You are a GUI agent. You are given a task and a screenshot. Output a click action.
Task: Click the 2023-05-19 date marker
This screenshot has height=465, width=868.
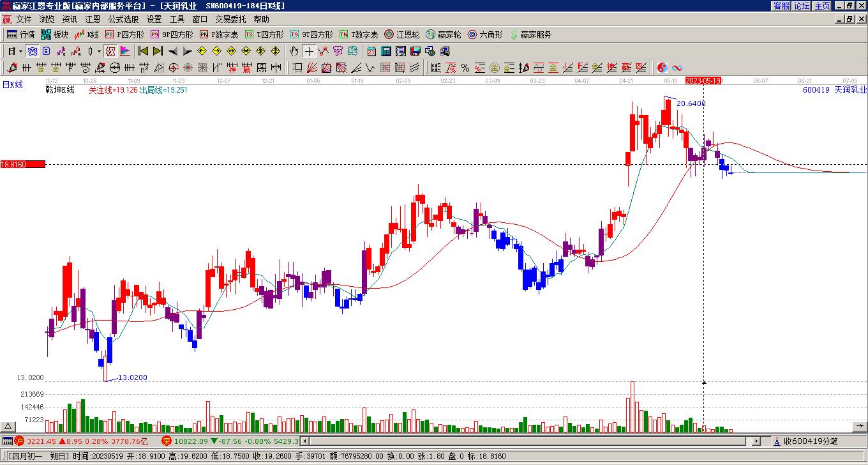click(x=703, y=81)
